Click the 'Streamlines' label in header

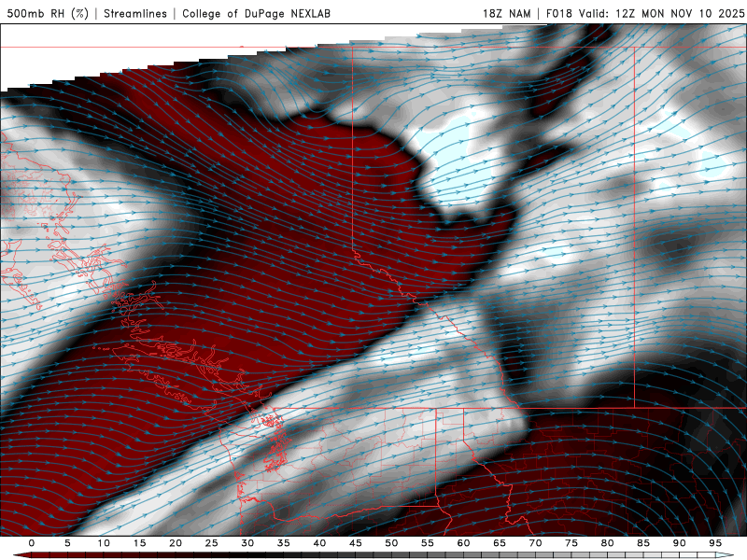(x=135, y=13)
